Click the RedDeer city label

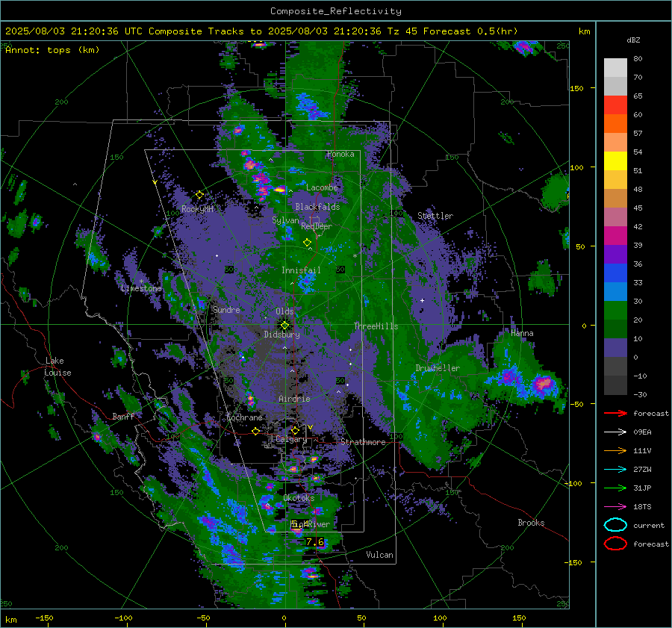317,226
